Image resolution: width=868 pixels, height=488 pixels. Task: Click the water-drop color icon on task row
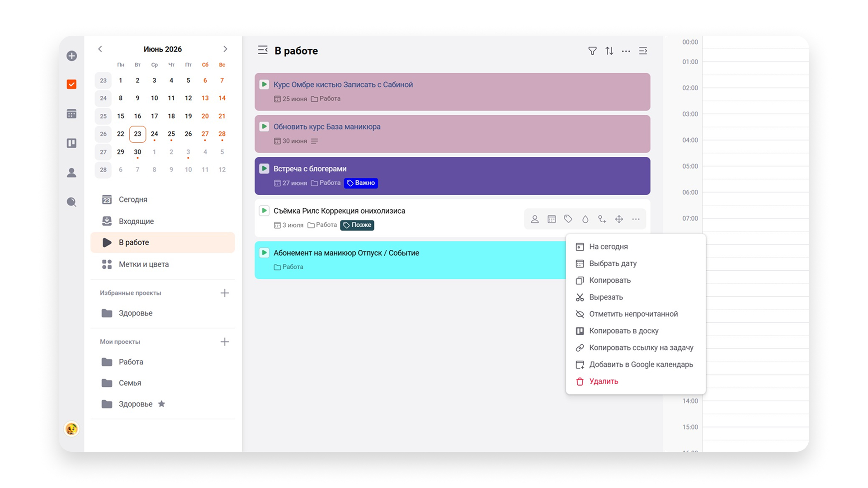point(585,219)
